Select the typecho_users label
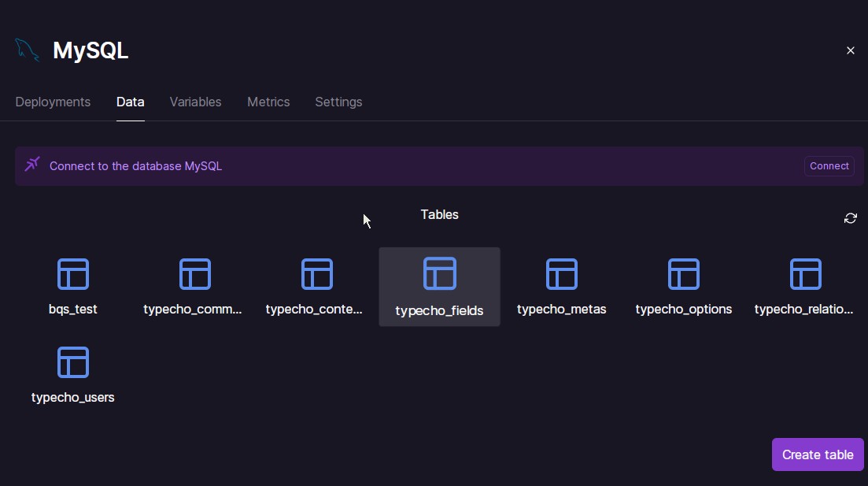This screenshot has width=868, height=486. (73, 397)
